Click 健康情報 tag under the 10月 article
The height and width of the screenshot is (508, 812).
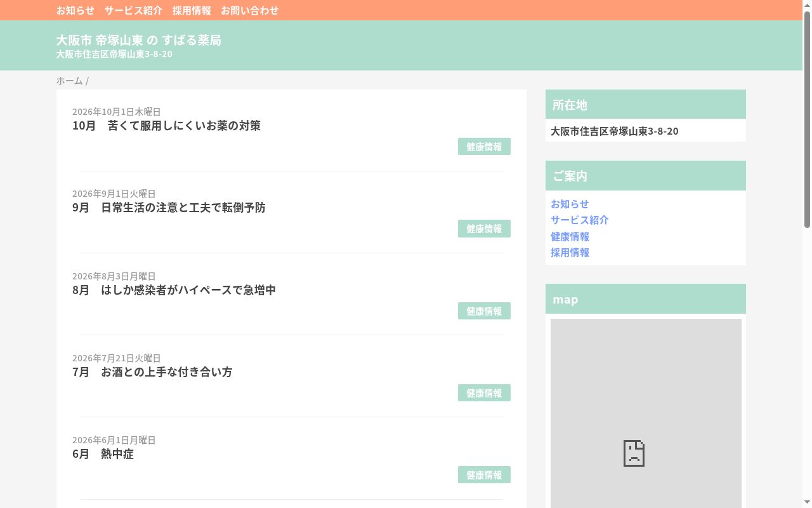(x=484, y=147)
